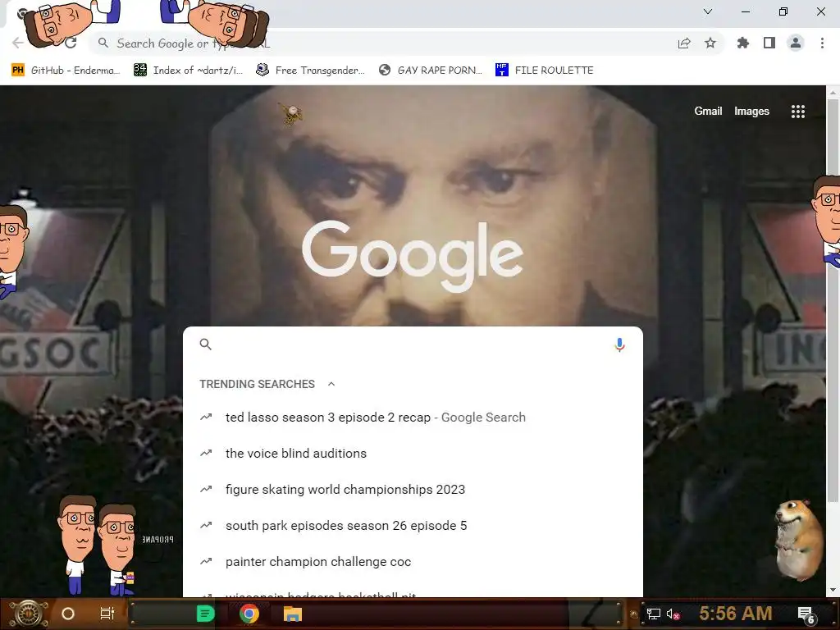Bookmark this tab with the star icon

(710, 43)
